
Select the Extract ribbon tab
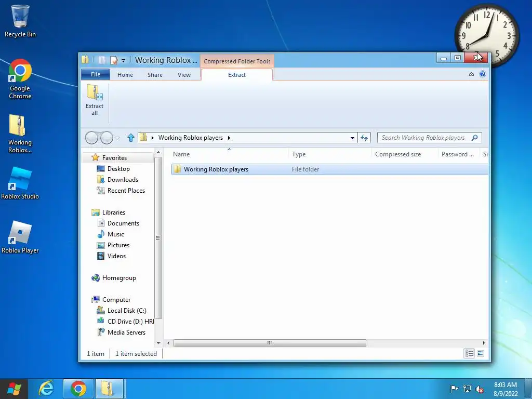pyautogui.click(x=237, y=75)
